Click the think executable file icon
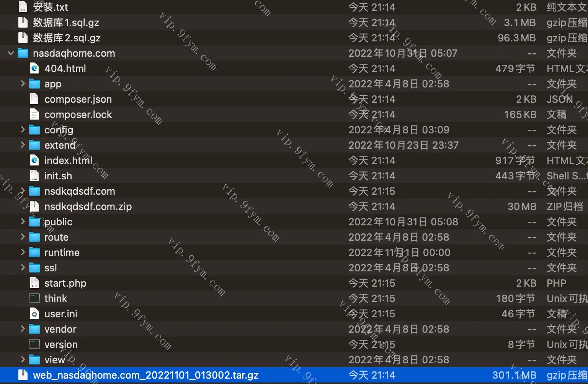 click(34, 299)
